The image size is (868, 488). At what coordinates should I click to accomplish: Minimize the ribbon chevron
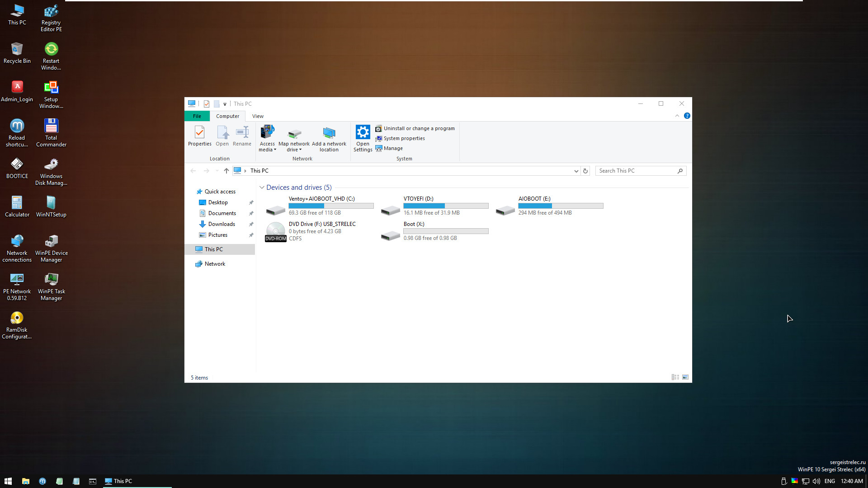coord(677,116)
